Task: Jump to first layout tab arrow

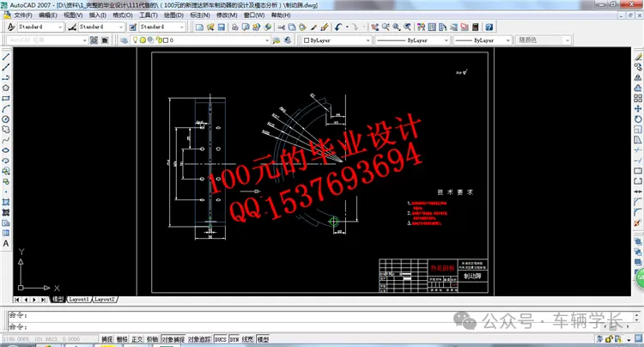Action: (x=17, y=300)
